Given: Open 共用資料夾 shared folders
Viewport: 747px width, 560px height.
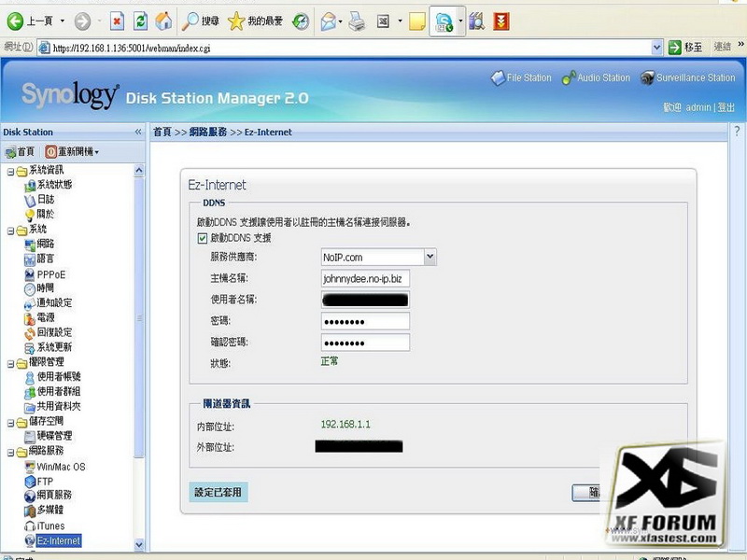Looking at the screenshot, I should pos(52,406).
